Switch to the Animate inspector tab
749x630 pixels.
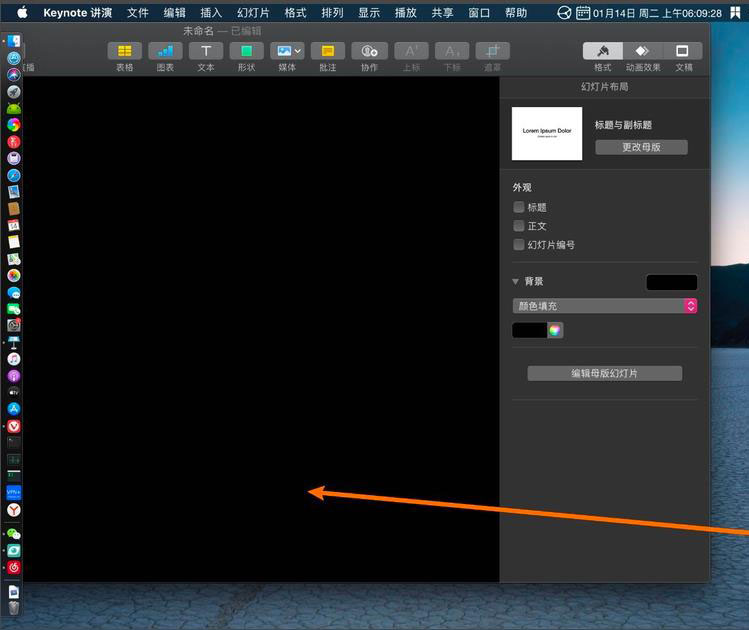[x=643, y=51]
